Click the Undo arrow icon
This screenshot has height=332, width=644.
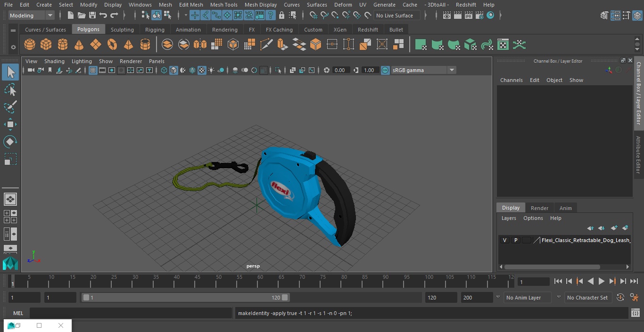(103, 16)
